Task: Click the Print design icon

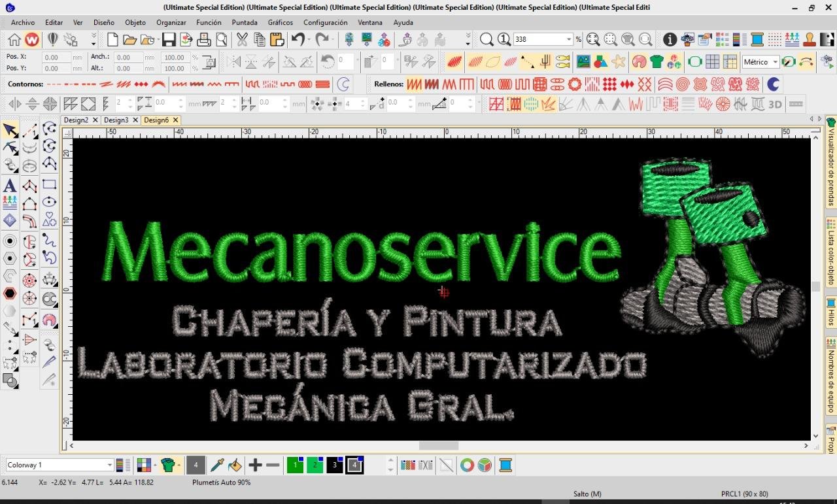Action: coord(203,40)
